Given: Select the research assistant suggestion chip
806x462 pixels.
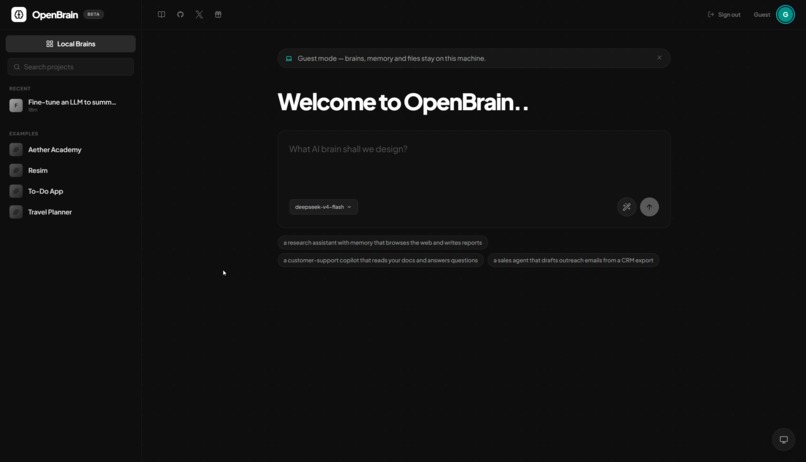Looking at the screenshot, I should tap(382, 243).
